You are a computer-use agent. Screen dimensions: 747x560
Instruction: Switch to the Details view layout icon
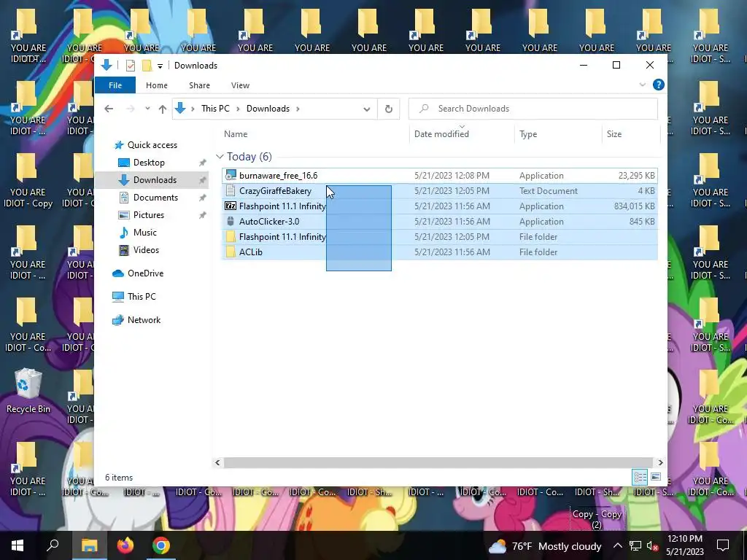(x=640, y=477)
